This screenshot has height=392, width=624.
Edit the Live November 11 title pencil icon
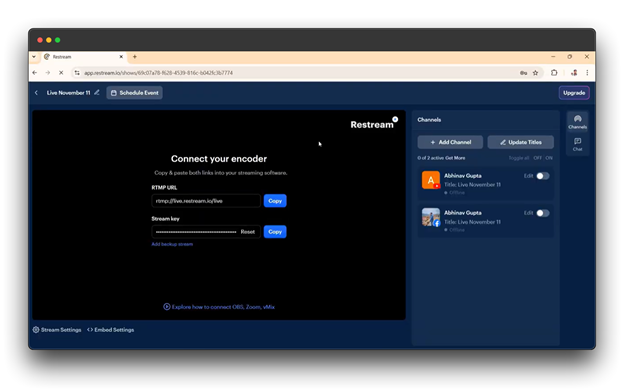coord(97,92)
